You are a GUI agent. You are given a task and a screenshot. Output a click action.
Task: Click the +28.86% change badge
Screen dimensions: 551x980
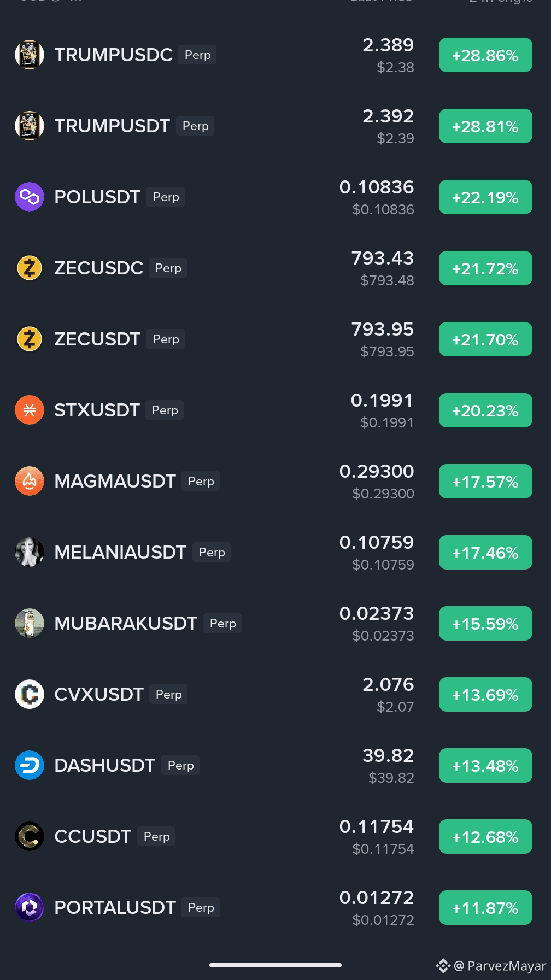(x=485, y=55)
